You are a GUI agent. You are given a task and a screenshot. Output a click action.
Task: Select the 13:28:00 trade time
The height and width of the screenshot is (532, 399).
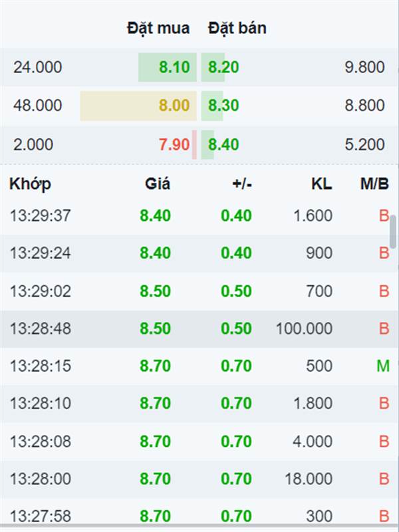[x=41, y=479]
